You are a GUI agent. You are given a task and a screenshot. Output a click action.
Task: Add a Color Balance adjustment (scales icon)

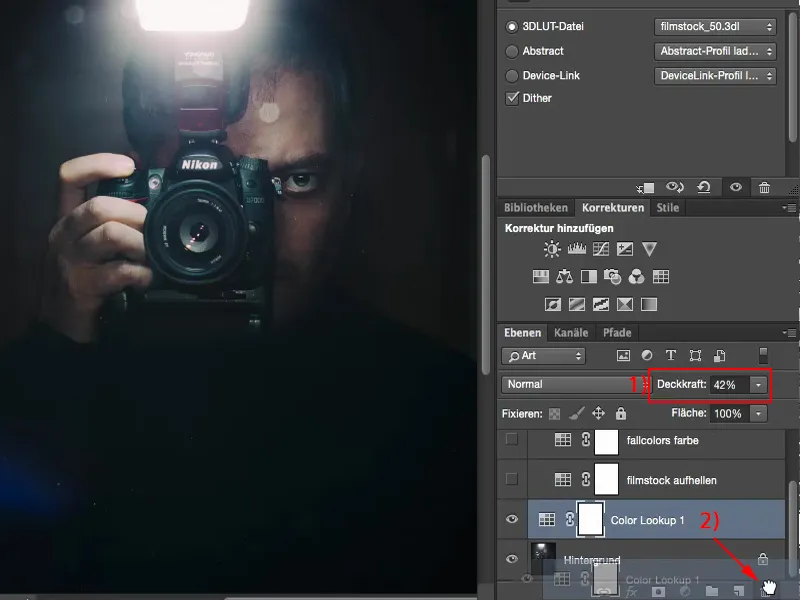point(564,277)
